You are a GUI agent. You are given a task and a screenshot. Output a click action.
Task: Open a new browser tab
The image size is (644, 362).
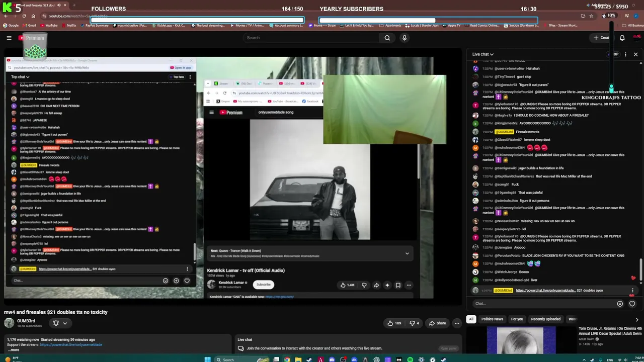pos(74,5)
